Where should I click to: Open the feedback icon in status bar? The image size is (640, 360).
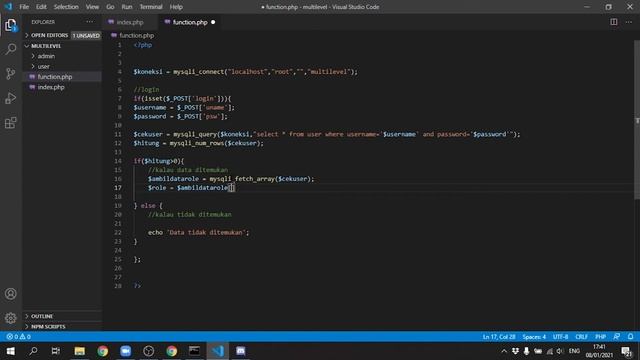(616, 337)
